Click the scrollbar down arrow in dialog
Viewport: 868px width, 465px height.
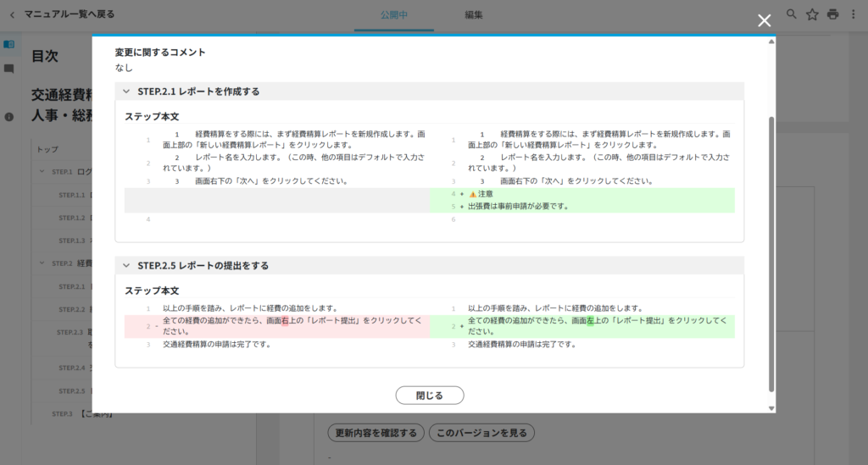(x=771, y=408)
